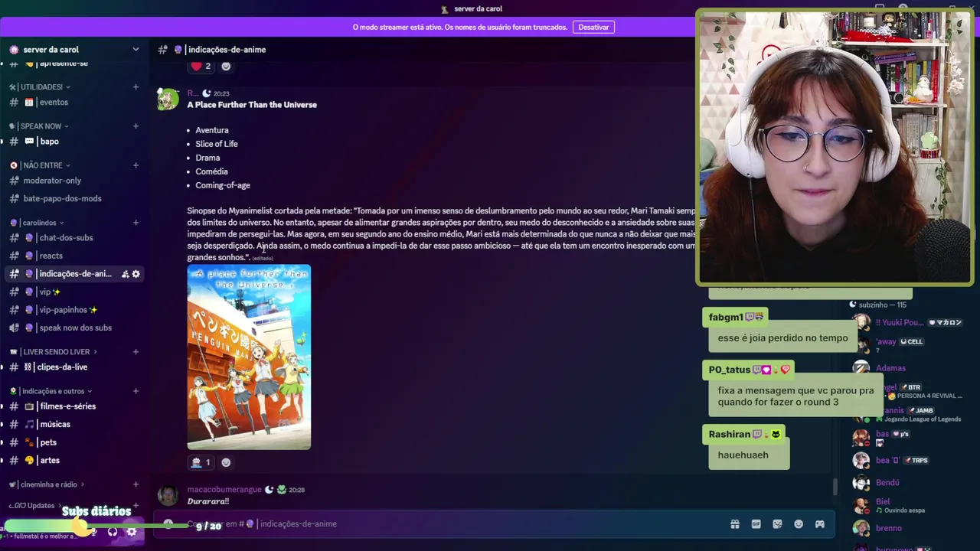
Task: Open the clipes-da-live channel
Action: (x=73, y=367)
